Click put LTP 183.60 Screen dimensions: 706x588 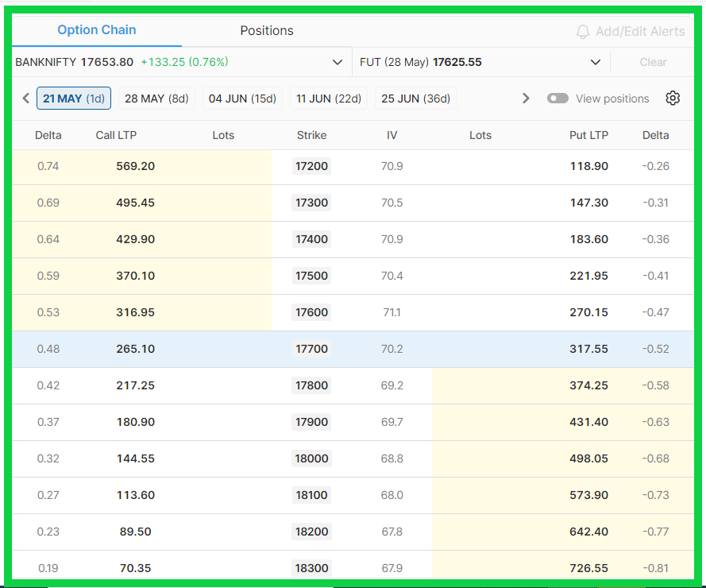point(589,239)
